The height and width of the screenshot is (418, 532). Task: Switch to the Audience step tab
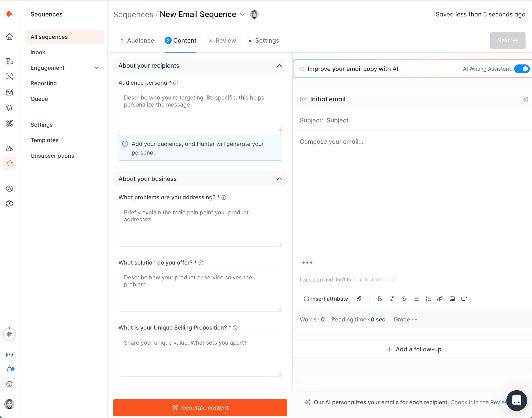pos(136,40)
